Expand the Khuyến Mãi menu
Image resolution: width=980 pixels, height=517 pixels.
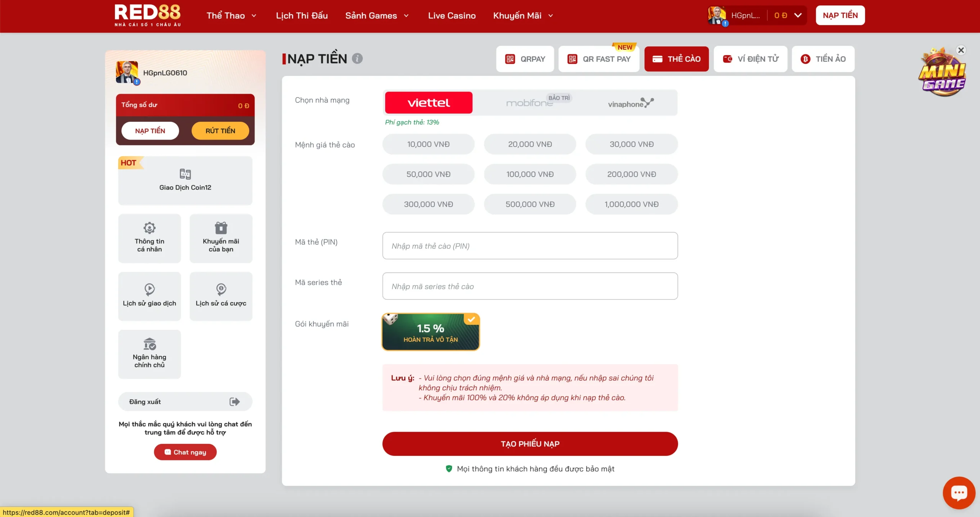pos(523,16)
